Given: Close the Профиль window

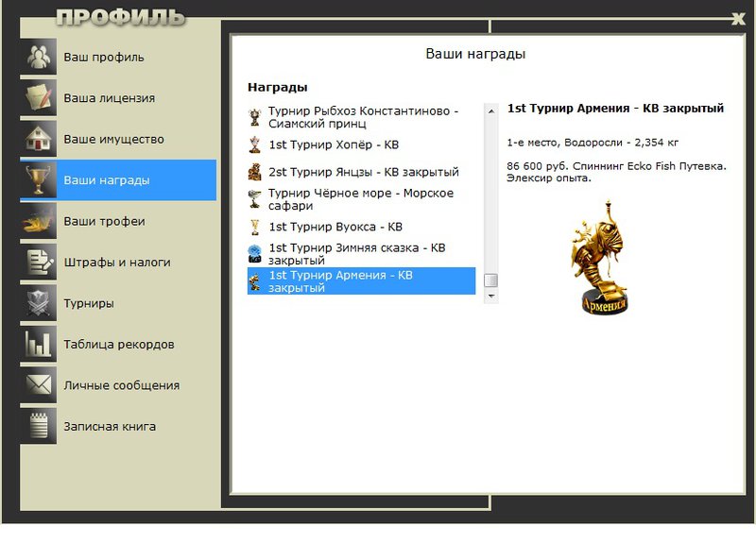Looking at the screenshot, I should click(738, 19).
